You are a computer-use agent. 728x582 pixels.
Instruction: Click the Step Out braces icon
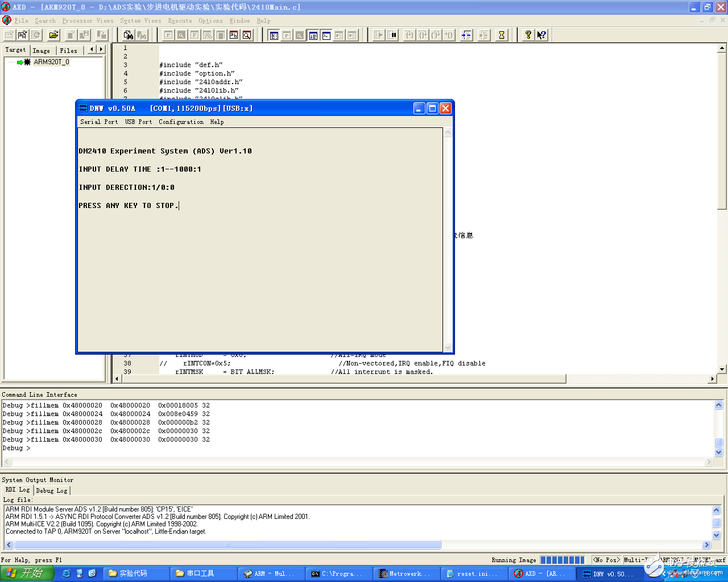click(436, 35)
